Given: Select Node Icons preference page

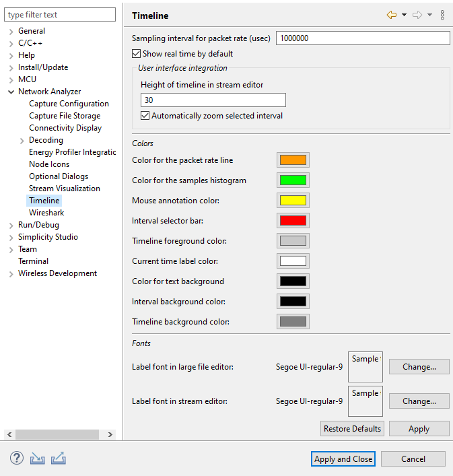Looking at the screenshot, I should (49, 164).
